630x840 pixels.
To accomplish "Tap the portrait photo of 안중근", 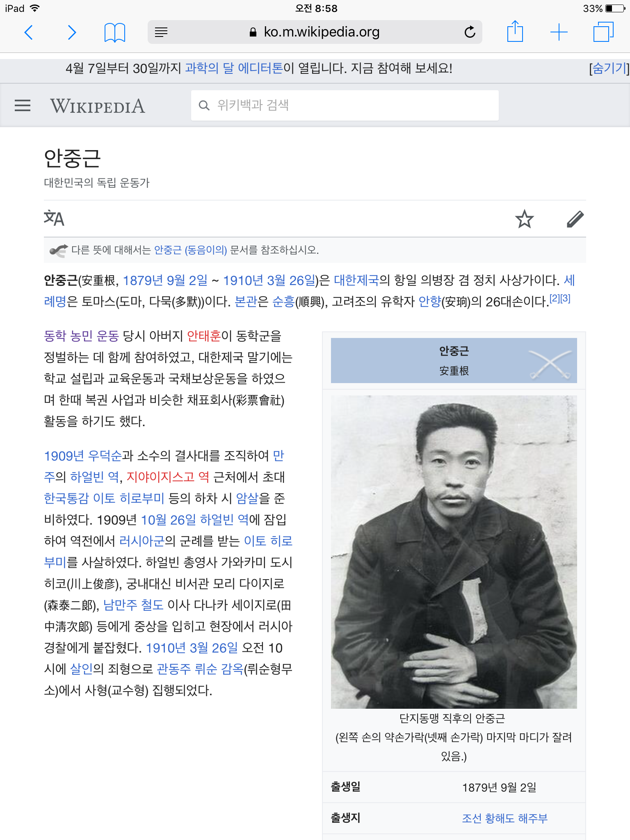I will (454, 552).
